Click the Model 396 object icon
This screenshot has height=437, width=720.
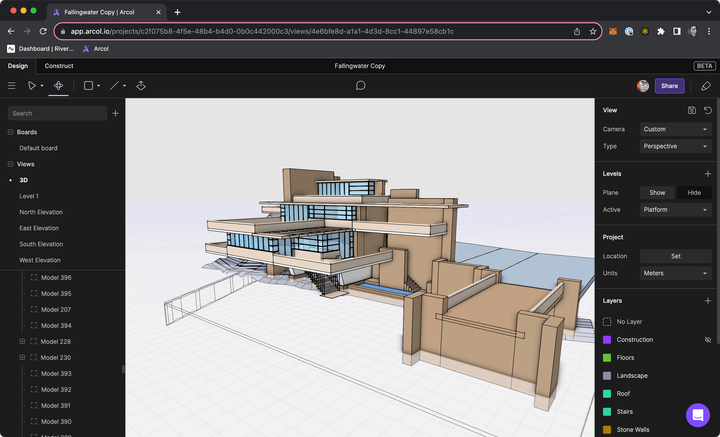click(34, 277)
